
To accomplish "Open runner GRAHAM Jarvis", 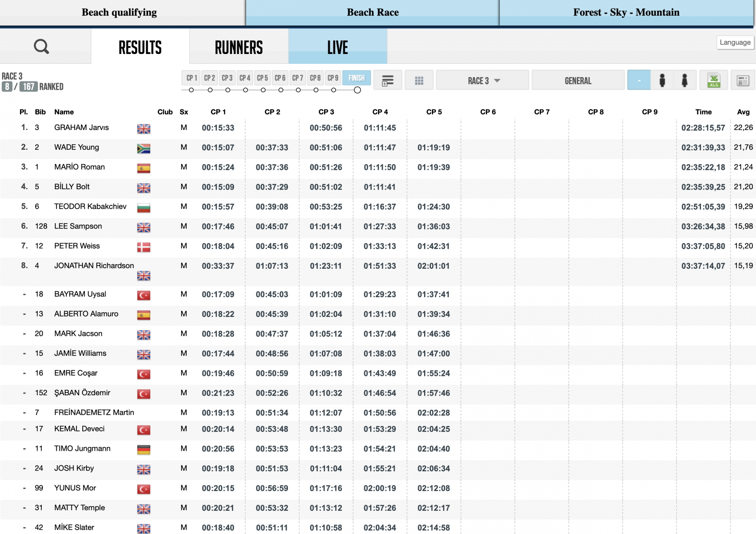I will [x=82, y=128].
